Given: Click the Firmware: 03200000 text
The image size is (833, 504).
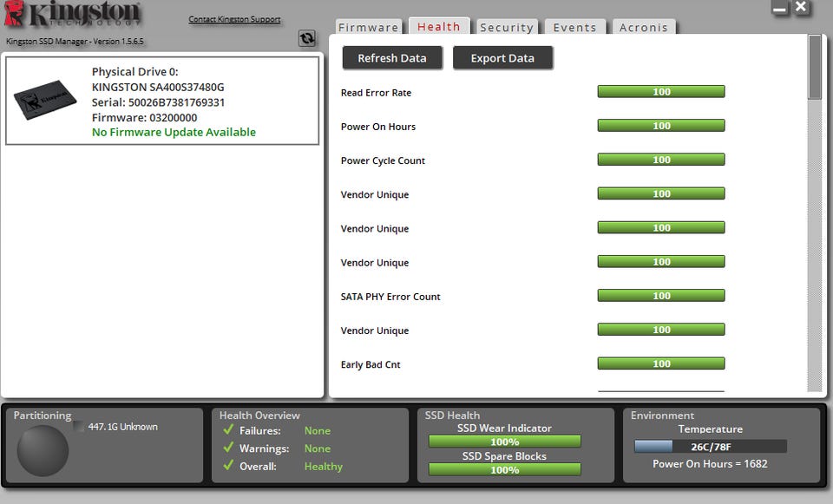Looking at the screenshot, I should pos(145,117).
